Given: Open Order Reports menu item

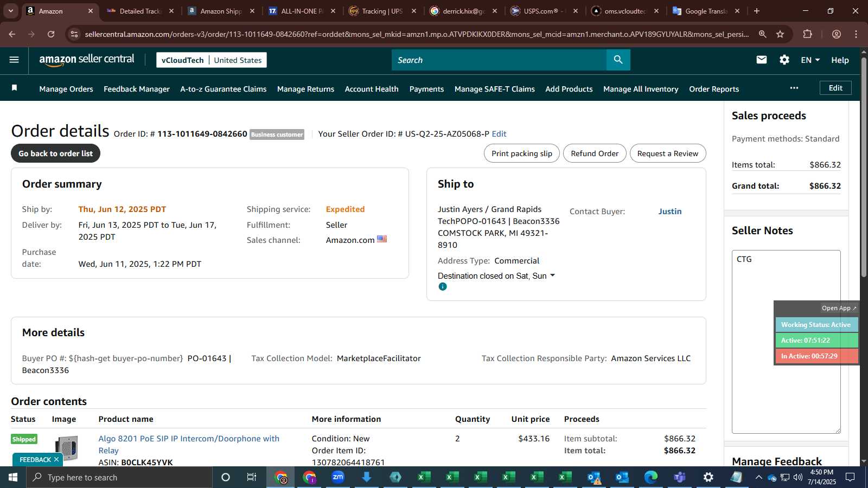Looking at the screenshot, I should point(714,89).
